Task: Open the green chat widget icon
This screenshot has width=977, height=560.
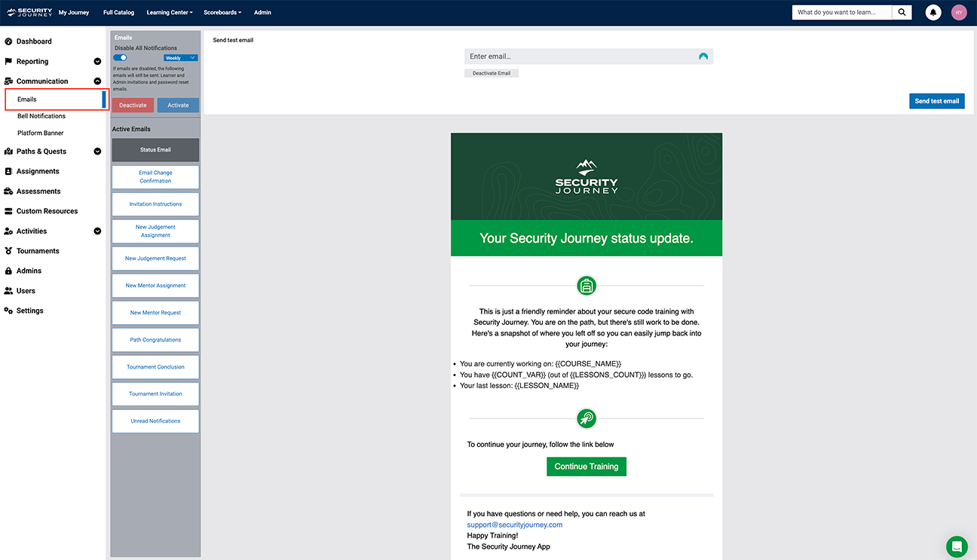Action: tap(957, 546)
